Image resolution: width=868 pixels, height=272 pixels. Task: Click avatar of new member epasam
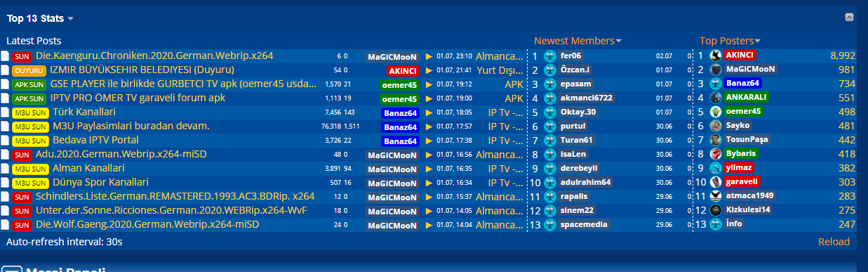coord(550,84)
